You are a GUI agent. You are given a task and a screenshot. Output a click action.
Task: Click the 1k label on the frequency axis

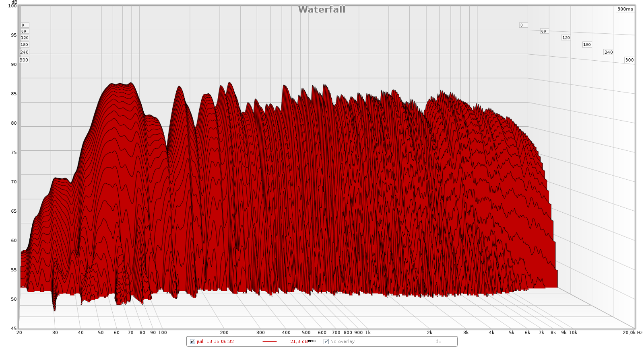(x=367, y=333)
